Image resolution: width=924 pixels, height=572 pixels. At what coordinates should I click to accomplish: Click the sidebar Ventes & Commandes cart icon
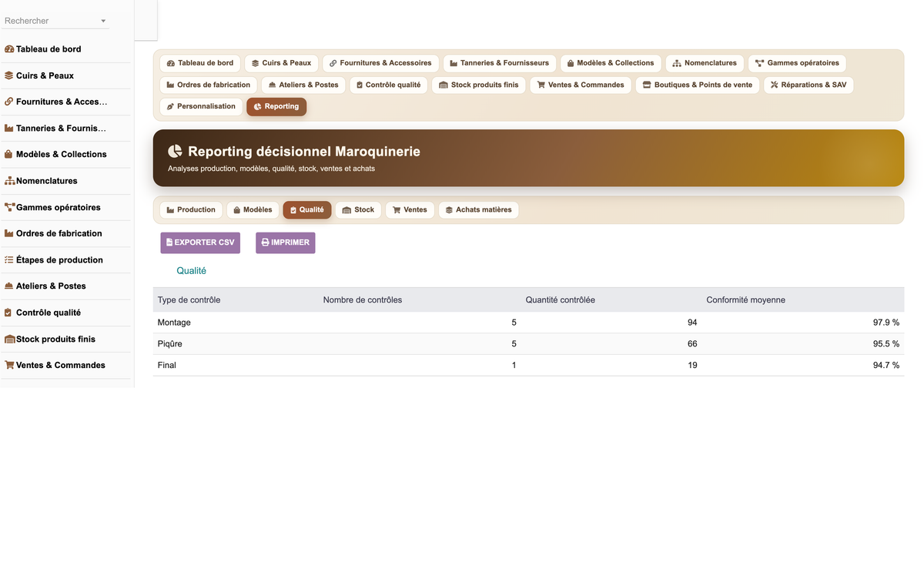[x=9, y=365]
